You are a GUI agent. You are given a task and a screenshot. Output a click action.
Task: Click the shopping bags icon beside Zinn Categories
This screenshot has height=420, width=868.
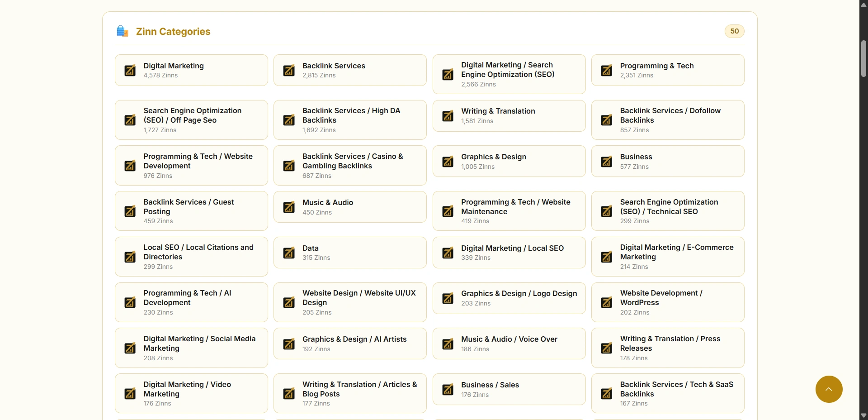click(x=123, y=31)
